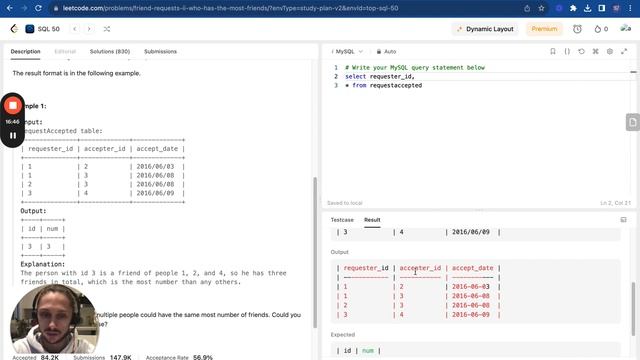640x360 pixels.
Task: Open the Chrome three-dot menu
Action: pos(630,8)
